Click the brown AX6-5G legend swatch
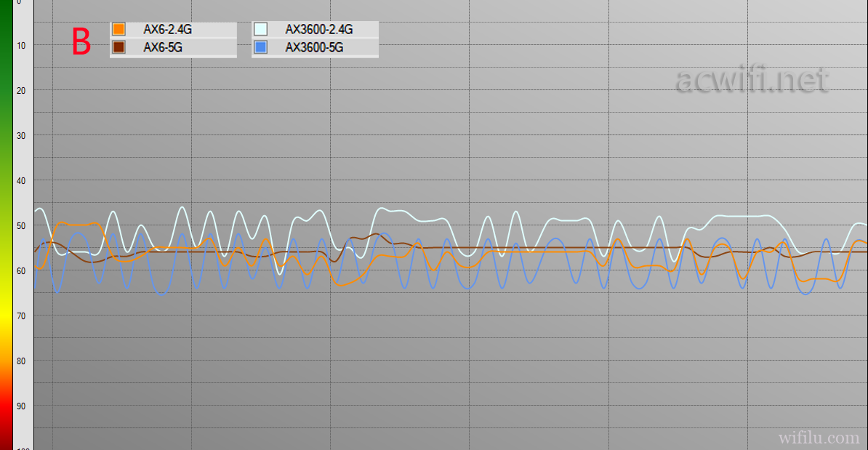 [x=118, y=47]
